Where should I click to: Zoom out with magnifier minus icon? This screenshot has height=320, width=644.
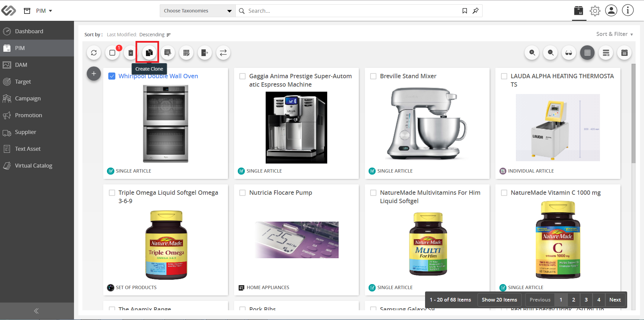551,53
